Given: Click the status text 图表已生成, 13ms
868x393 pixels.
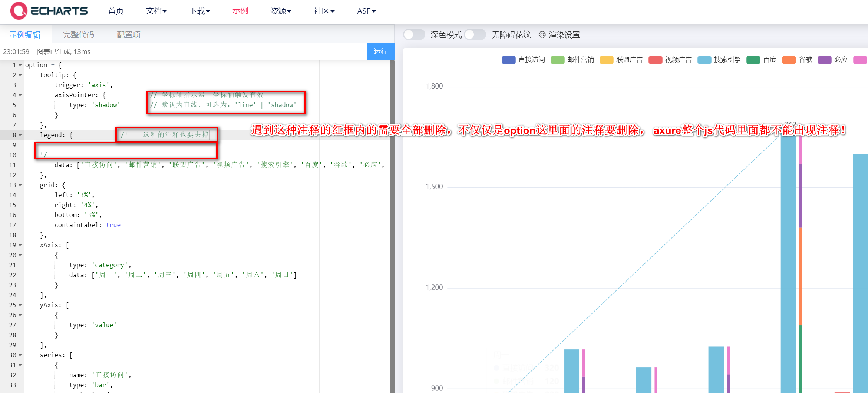Looking at the screenshot, I should tap(63, 51).
